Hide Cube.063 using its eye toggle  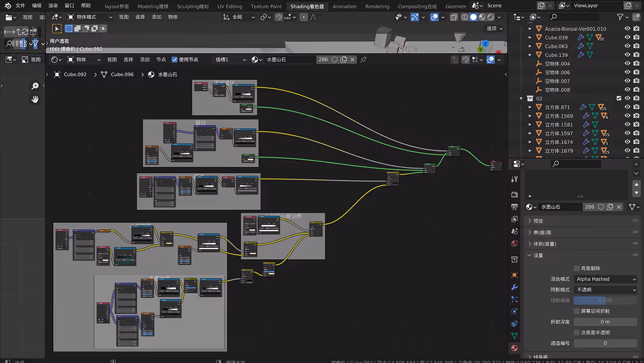point(627,46)
